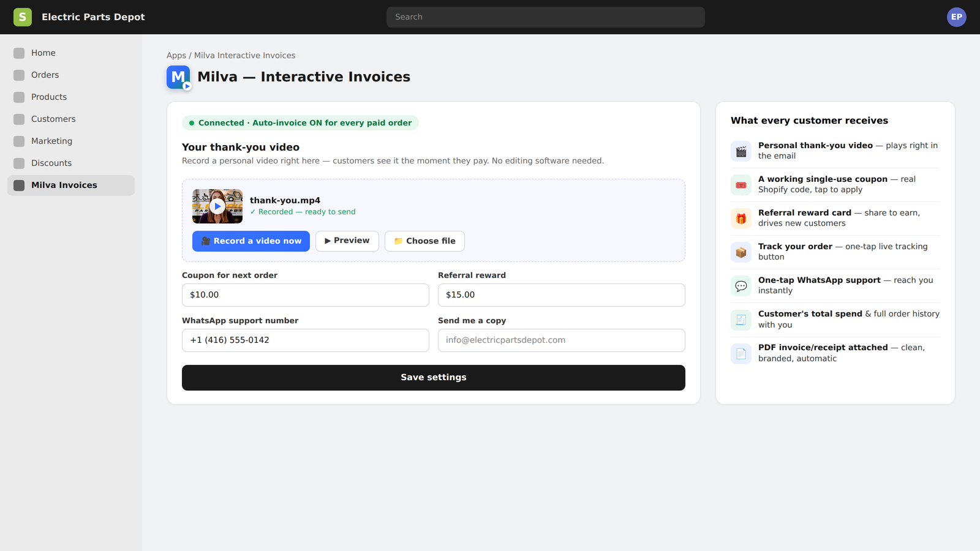Click the Record a video now button

click(251, 241)
